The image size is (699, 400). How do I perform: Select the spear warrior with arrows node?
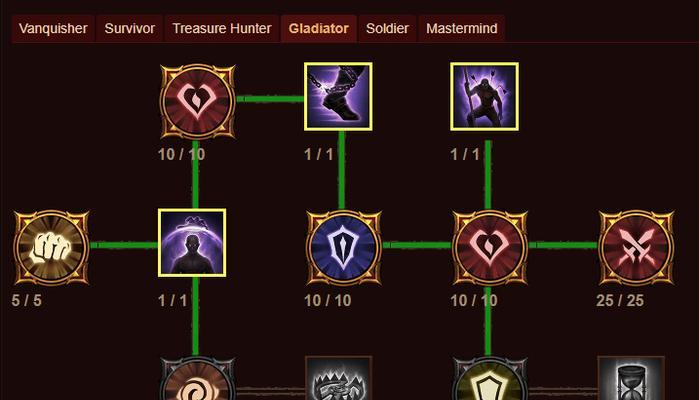pyautogui.click(x=485, y=97)
